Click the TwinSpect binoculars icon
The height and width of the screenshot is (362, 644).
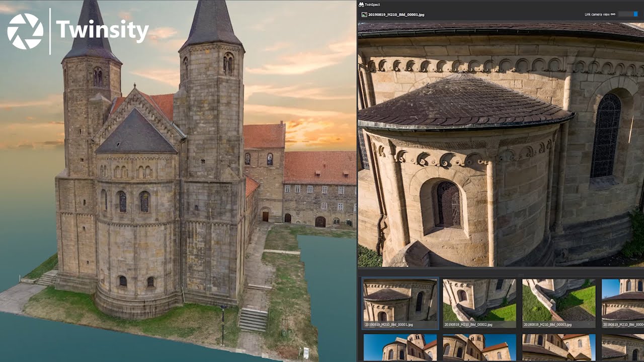point(361,5)
